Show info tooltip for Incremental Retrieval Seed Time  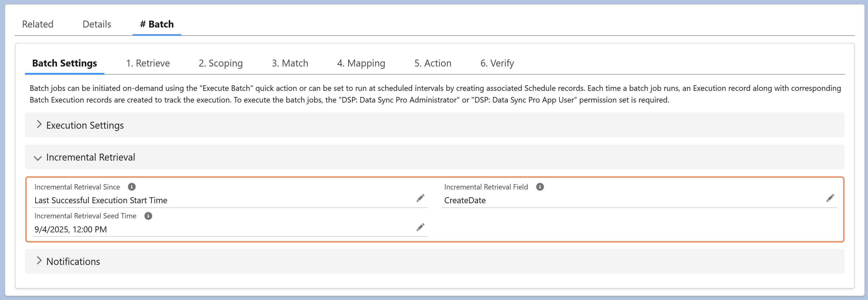click(148, 216)
